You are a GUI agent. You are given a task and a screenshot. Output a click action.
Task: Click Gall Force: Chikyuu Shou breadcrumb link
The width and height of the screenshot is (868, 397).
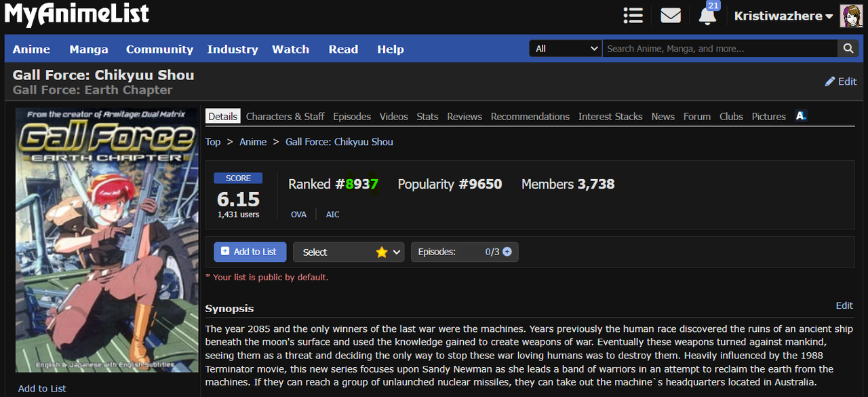339,141
